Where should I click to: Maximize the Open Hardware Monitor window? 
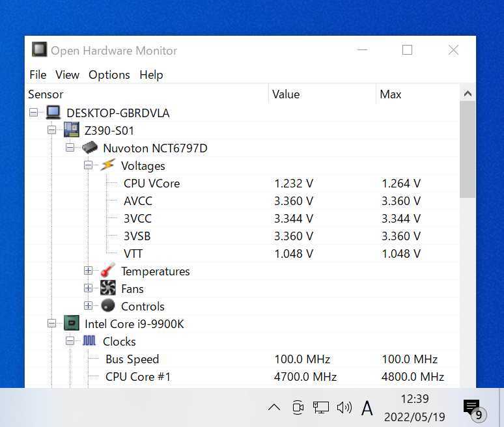click(x=407, y=50)
